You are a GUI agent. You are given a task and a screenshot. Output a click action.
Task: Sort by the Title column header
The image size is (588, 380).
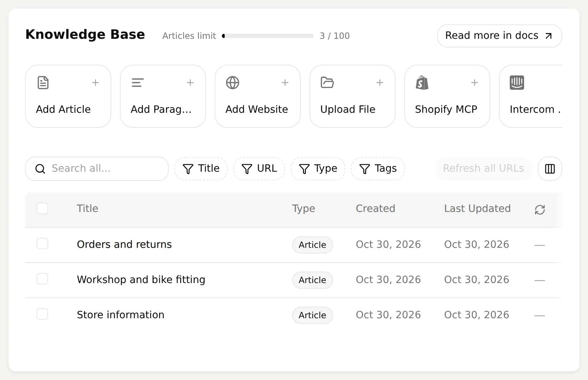[x=87, y=208]
